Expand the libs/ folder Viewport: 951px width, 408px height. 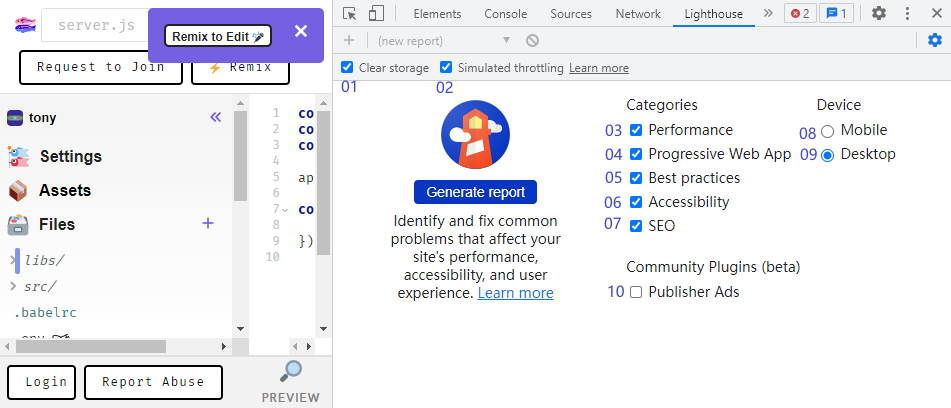(x=14, y=260)
